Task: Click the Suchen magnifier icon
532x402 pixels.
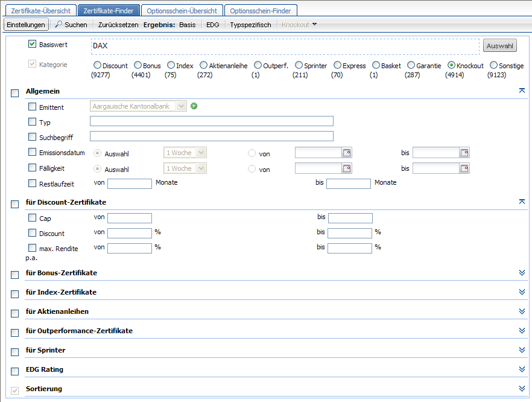Action: pyautogui.click(x=59, y=25)
